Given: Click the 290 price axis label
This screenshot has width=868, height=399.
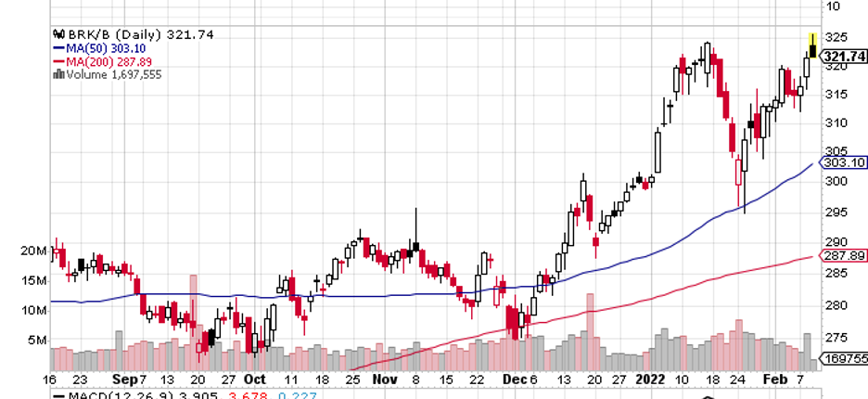Looking at the screenshot, I should click(836, 242).
